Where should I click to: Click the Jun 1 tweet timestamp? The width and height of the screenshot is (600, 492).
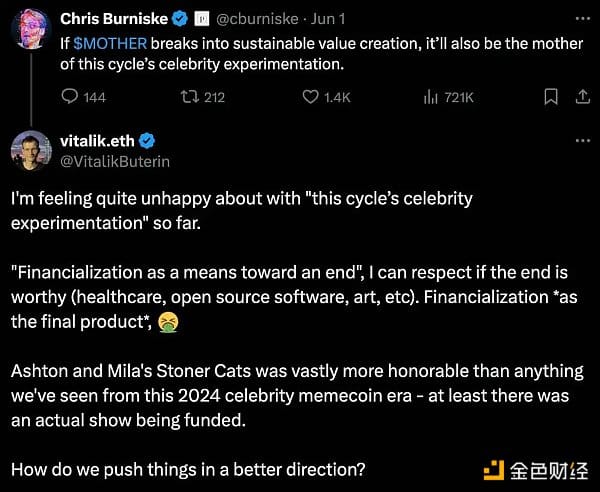(x=328, y=19)
